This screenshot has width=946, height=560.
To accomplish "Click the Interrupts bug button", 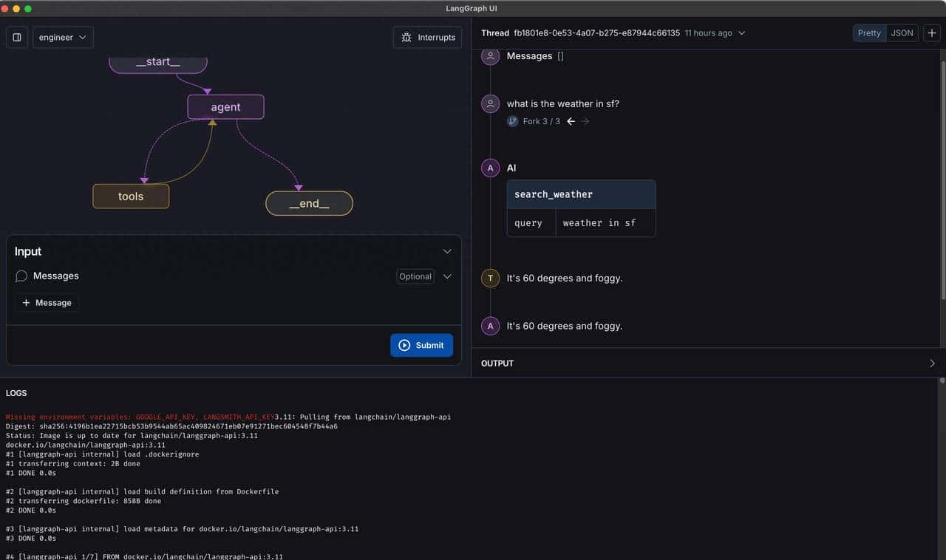I will (x=427, y=38).
